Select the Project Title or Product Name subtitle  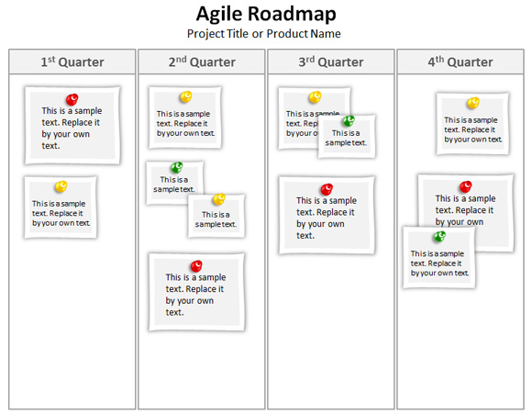coord(263,34)
